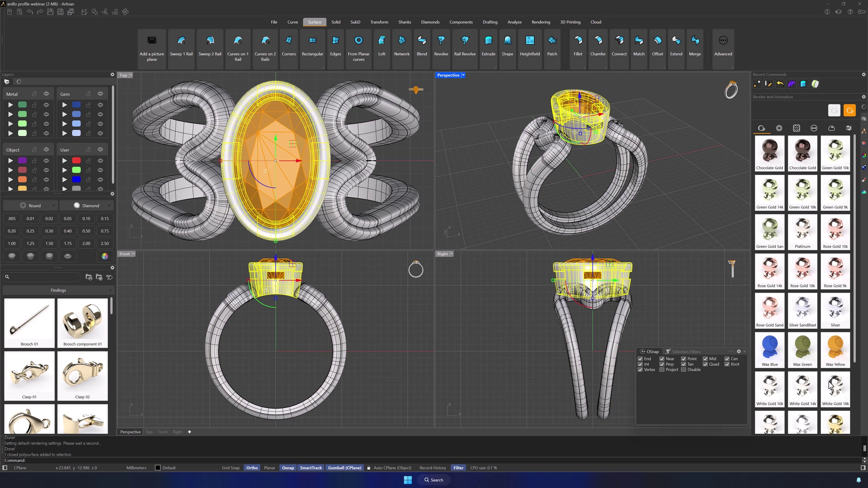Screen dimensions: 868x488
Task: Select the Sweep 1 Rail tool
Action: 181,46
